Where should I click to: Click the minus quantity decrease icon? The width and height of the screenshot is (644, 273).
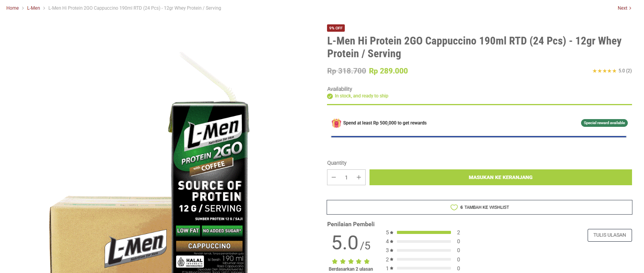pos(334,177)
